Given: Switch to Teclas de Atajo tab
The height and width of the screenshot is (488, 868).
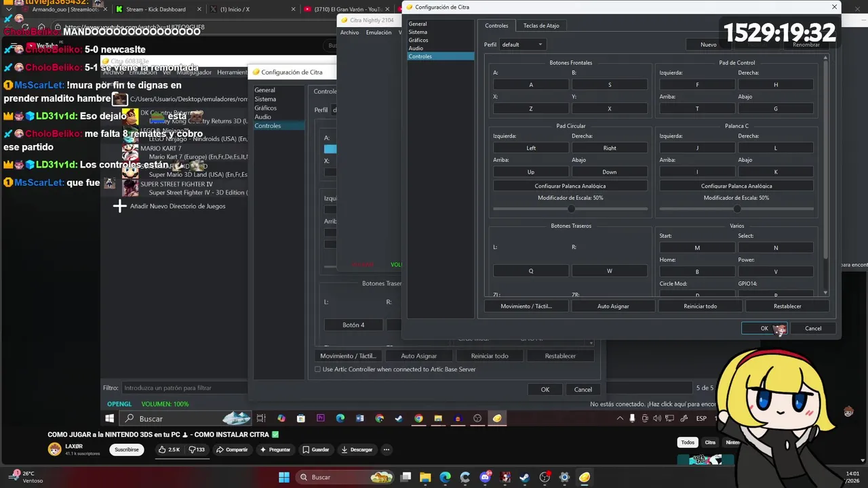Looking at the screenshot, I should point(541,26).
